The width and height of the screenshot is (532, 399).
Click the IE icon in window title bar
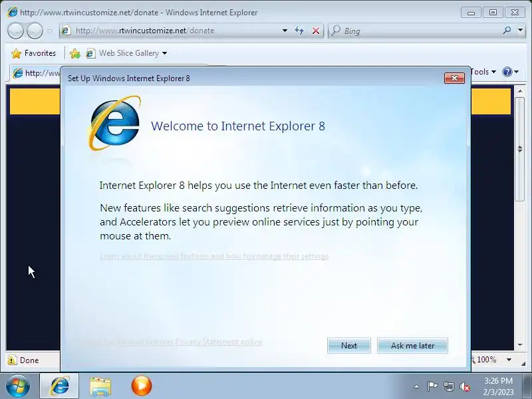point(13,12)
